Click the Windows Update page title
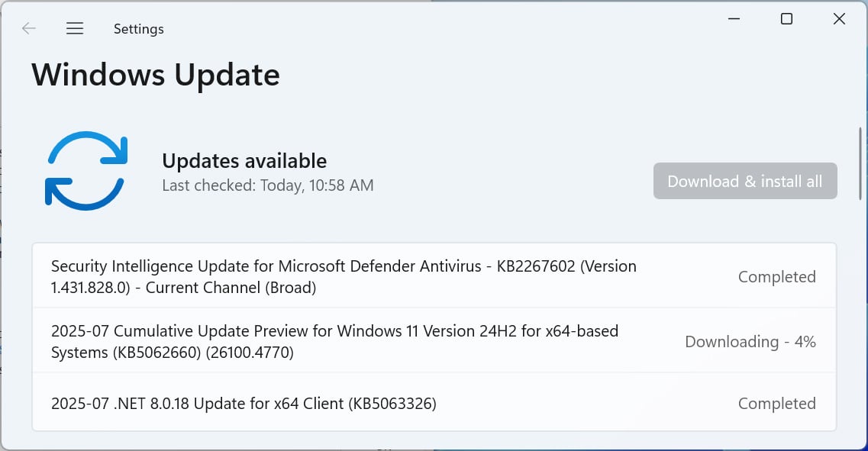The image size is (868, 451). click(155, 74)
